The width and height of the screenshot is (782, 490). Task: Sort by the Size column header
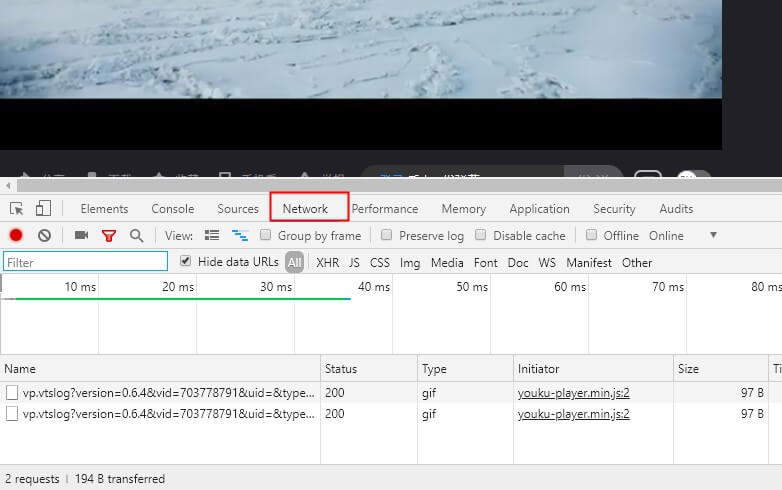coord(721,369)
